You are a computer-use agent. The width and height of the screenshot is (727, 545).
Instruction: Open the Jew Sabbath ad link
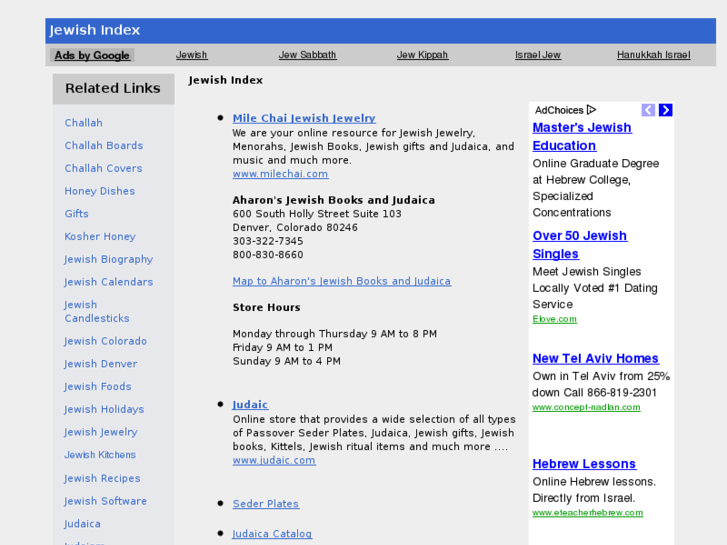[x=307, y=55]
